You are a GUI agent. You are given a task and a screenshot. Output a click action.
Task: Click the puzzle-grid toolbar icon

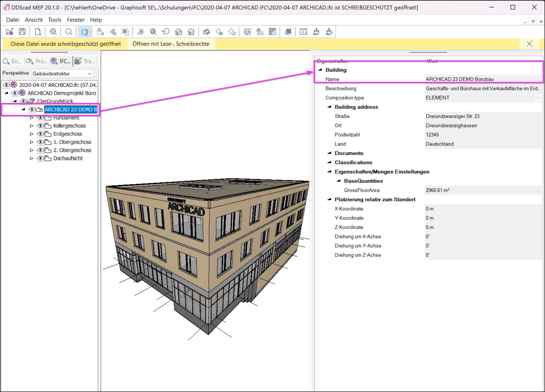pyautogui.click(x=260, y=32)
